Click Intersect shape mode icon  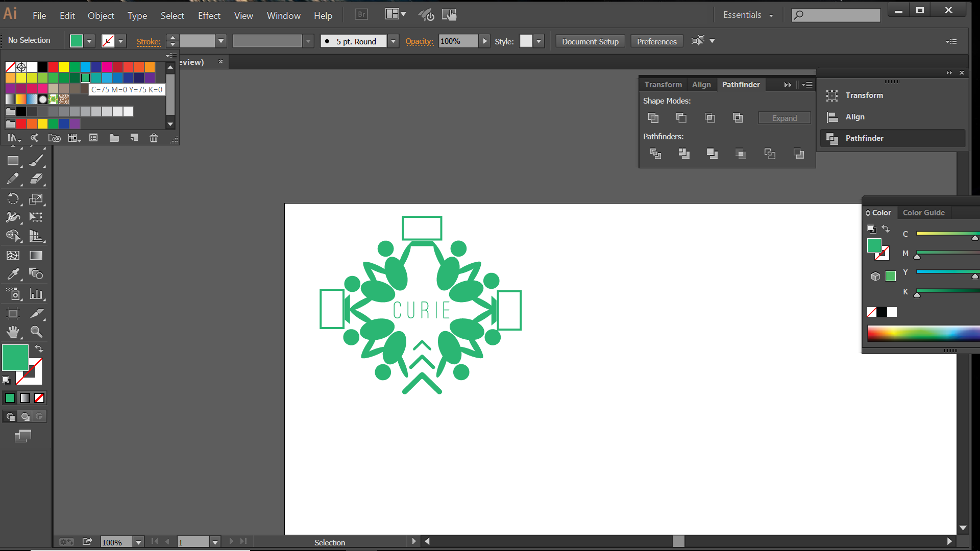click(x=710, y=118)
